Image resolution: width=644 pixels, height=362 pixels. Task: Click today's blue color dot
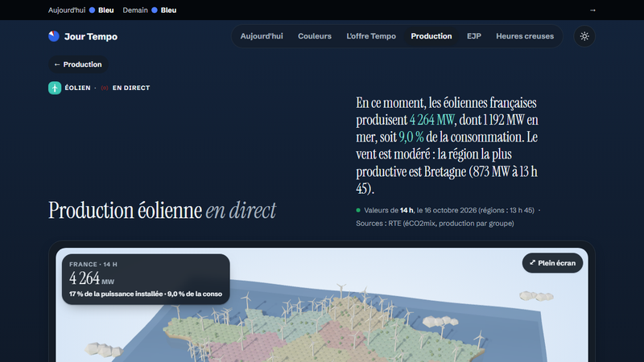pos(92,10)
